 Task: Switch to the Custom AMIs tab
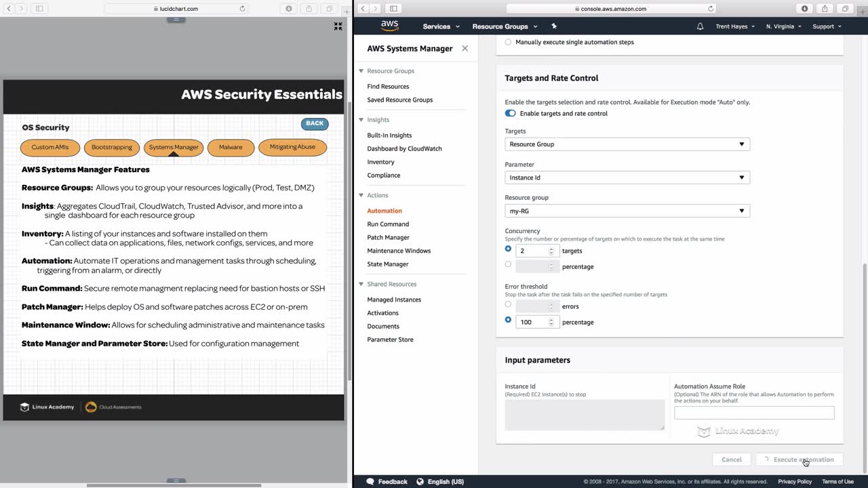[50, 147]
